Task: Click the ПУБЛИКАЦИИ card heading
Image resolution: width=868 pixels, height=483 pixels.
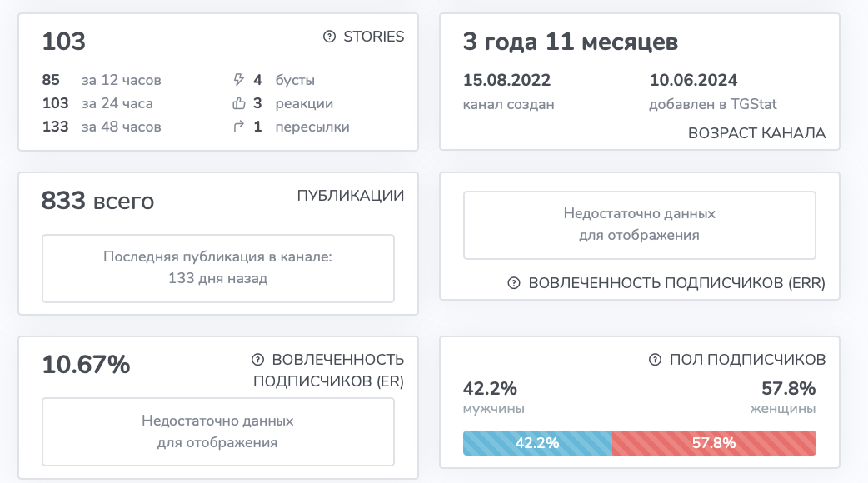Action: [x=351, y=196]
